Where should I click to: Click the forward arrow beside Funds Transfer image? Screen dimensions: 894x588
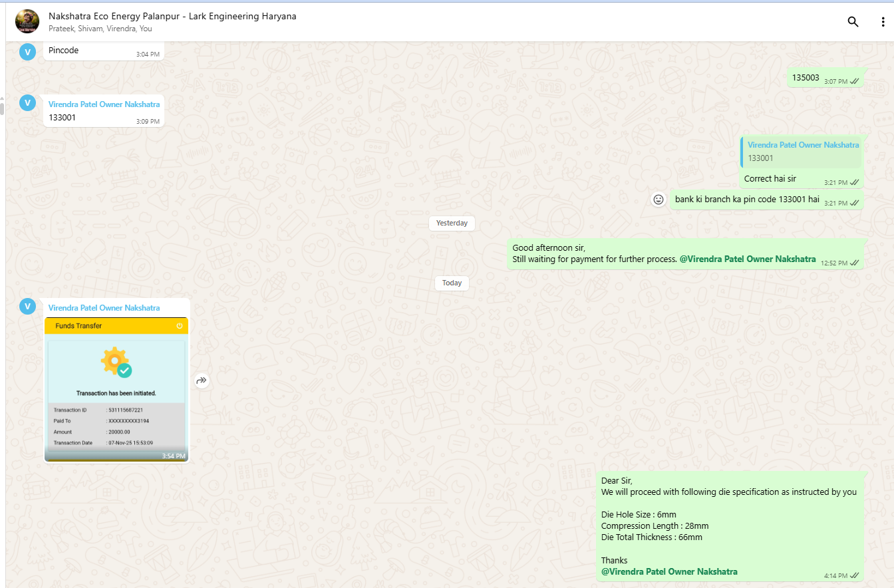(x=202, y=380)
